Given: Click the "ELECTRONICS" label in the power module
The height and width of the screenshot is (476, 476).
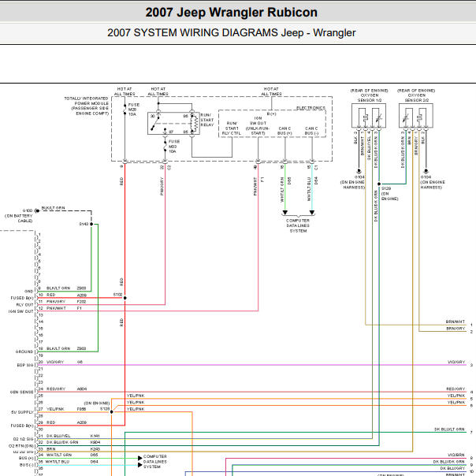Looking at the screenshot, I should 311,108.
